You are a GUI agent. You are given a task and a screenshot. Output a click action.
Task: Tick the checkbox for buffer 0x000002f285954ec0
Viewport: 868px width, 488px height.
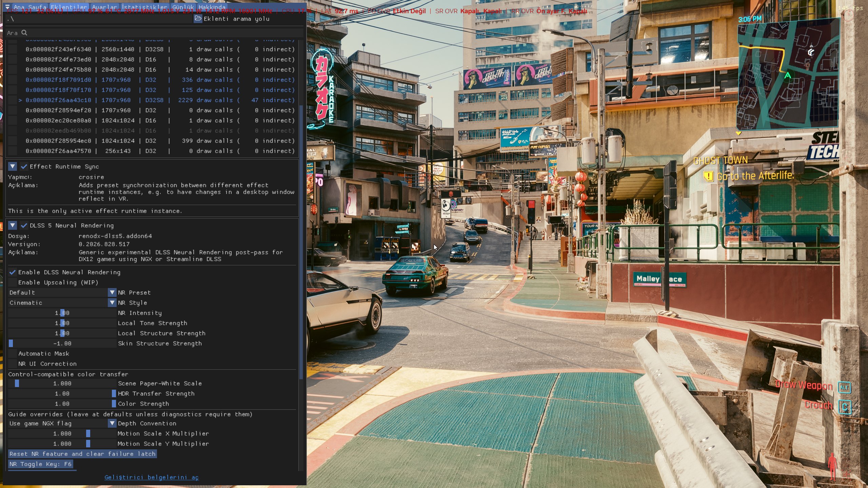click(x=13, y=141)
